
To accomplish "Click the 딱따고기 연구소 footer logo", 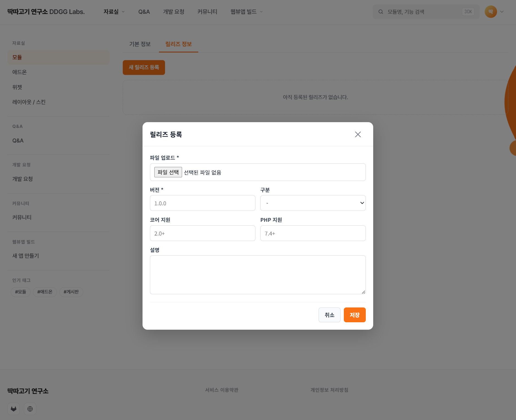I will (28, 391).
